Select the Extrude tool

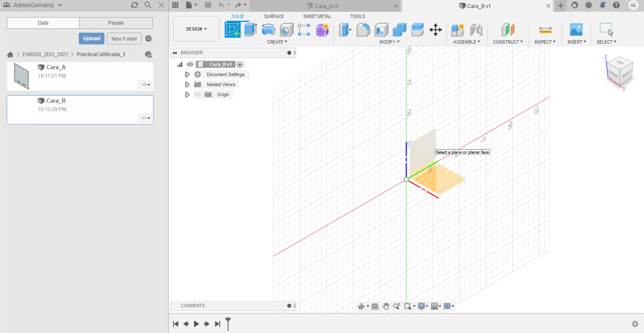click(x=250, y=29)
